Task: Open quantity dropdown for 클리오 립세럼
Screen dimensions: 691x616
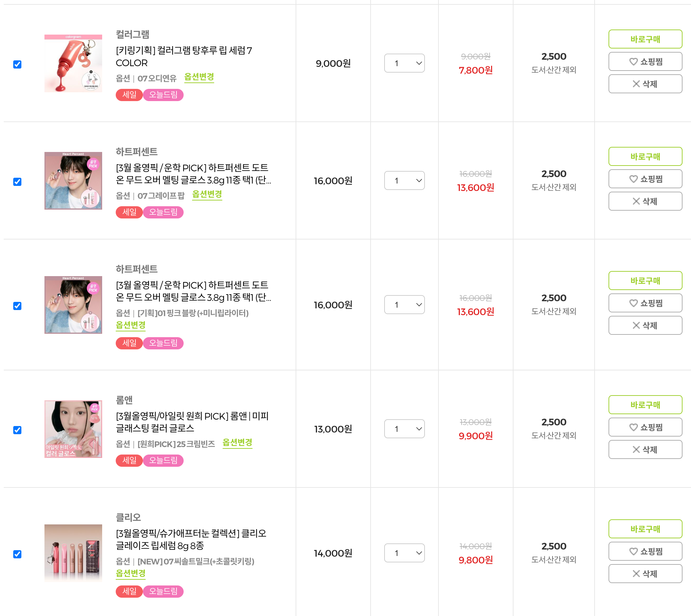Action: 404,553
